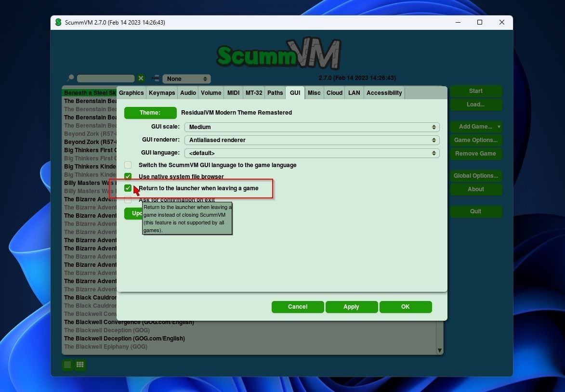The height and width of the screenshot is (392, 565).
Task: Click the Theme button
Action: tap(150, 113)
